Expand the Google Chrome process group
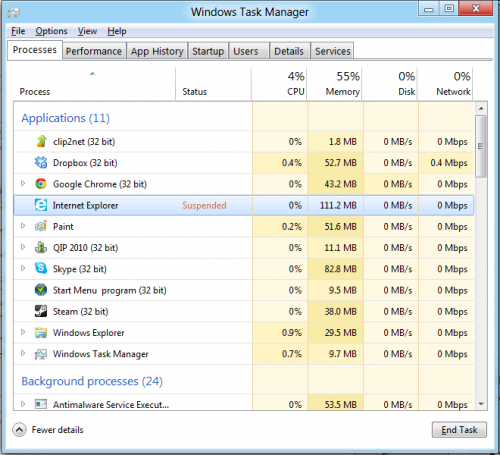500x455 pixels. [x=23, y=183]
